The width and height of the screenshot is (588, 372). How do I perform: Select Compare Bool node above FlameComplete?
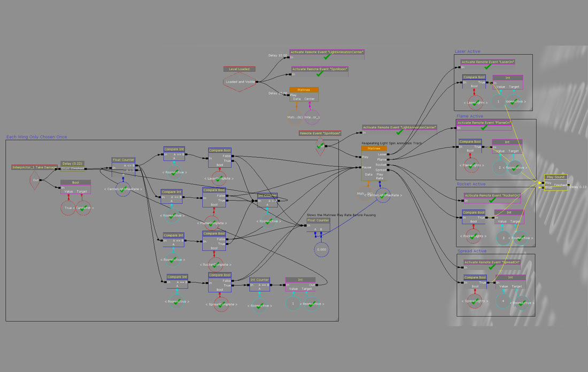point(214,197)
